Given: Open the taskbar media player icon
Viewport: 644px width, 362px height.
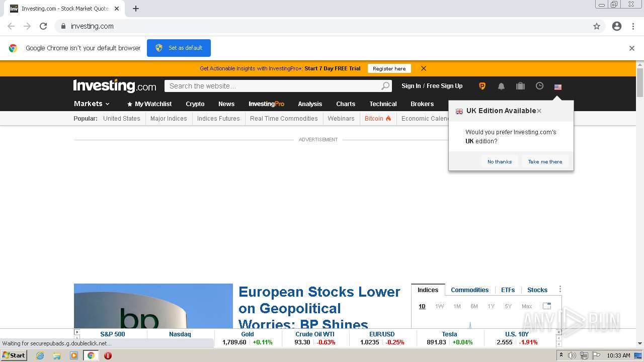Looking at the screenshot, I should [x=74, y=355].
